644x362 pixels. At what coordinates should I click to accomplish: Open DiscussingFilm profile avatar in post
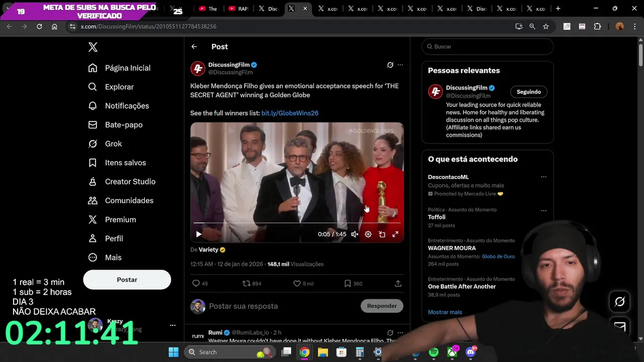click(198, 68)
